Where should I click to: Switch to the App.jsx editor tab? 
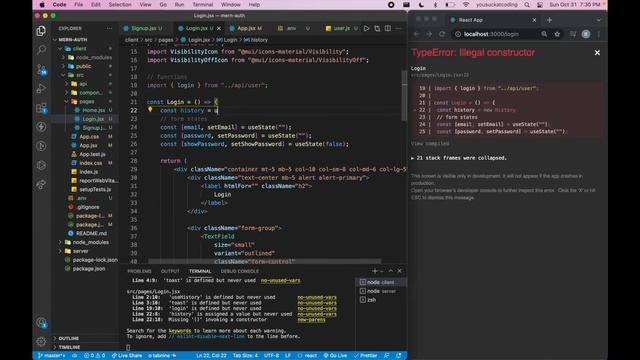[246, 28]
